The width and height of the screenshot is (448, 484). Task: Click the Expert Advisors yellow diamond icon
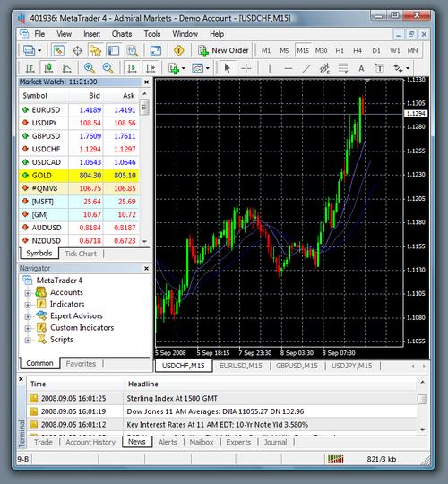tap(179, 50)
